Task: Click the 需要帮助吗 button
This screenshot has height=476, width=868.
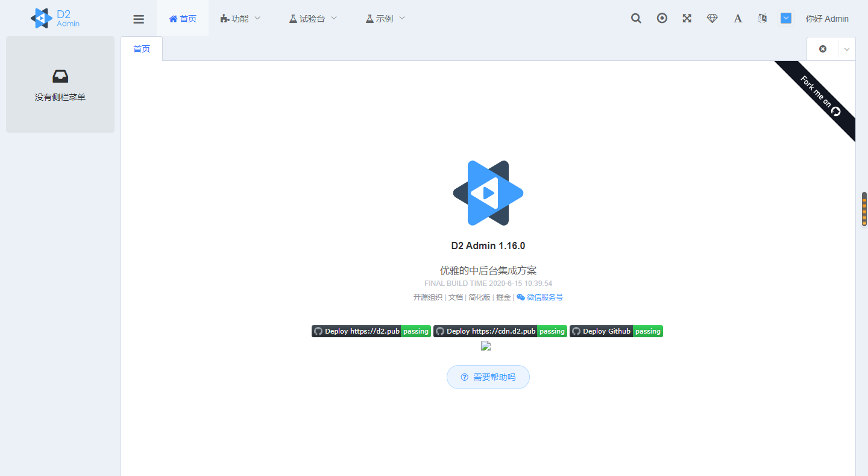Action: click(488, 377)
